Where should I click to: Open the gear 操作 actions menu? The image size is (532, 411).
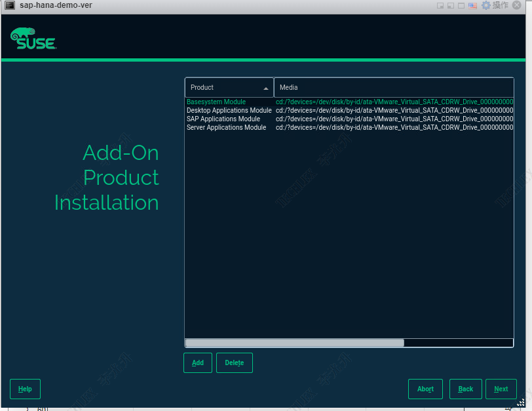click(495, 5)
